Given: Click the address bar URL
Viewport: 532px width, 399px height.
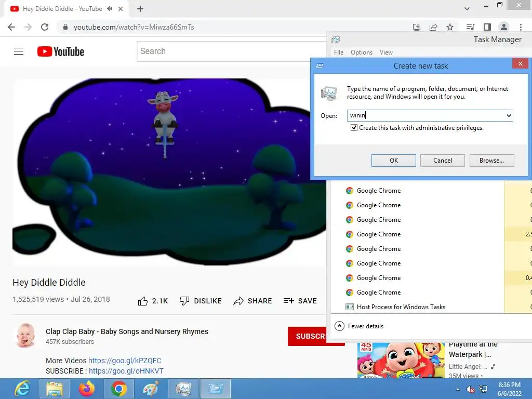Looking at the screenshot, I should click(x=134, y=27).
